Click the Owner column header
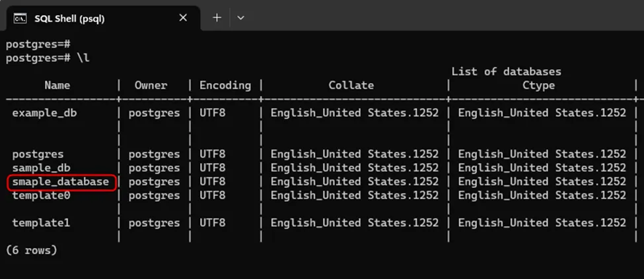Screen dimensions: 644x279 coord(151,85)
